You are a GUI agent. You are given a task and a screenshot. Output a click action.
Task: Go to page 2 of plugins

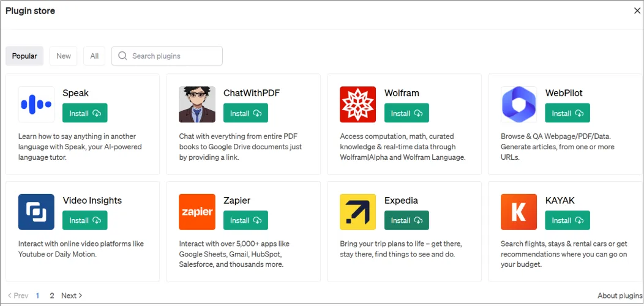pyautogui.click(x=52, y=296)
